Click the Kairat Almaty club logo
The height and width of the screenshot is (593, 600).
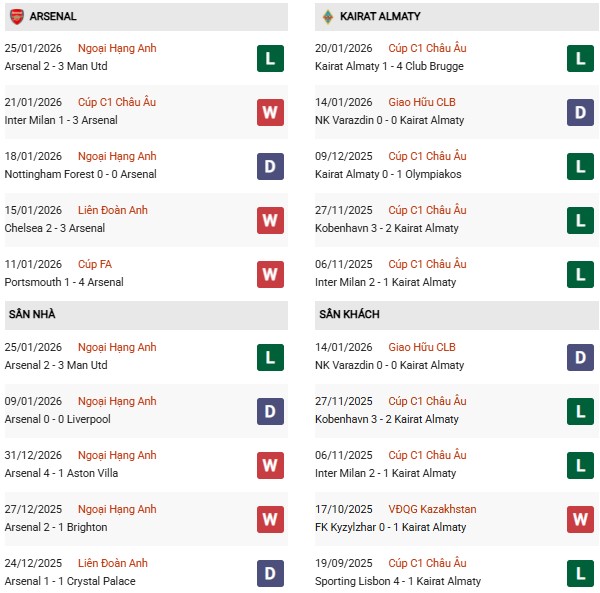[327, 16]
